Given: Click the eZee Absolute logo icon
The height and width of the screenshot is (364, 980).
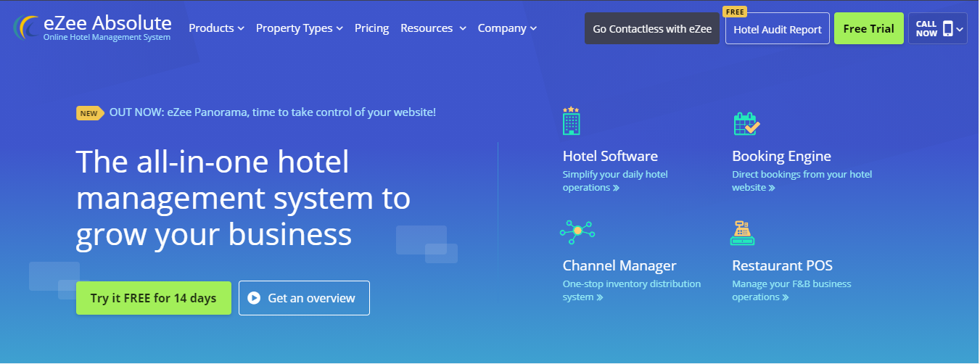Looking at the screenshot, I should click(26, 28).
